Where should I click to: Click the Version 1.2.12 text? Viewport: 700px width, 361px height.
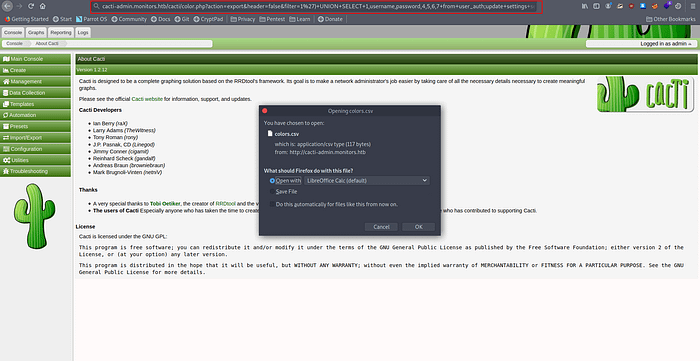coord(92,70)
